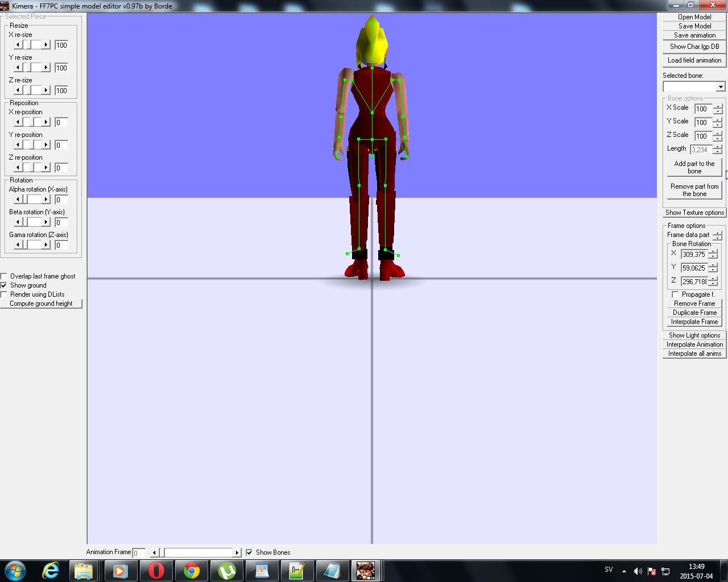The image size is (728, 582).
Task: Click Remove part from the bone
Action: [694, 190]
